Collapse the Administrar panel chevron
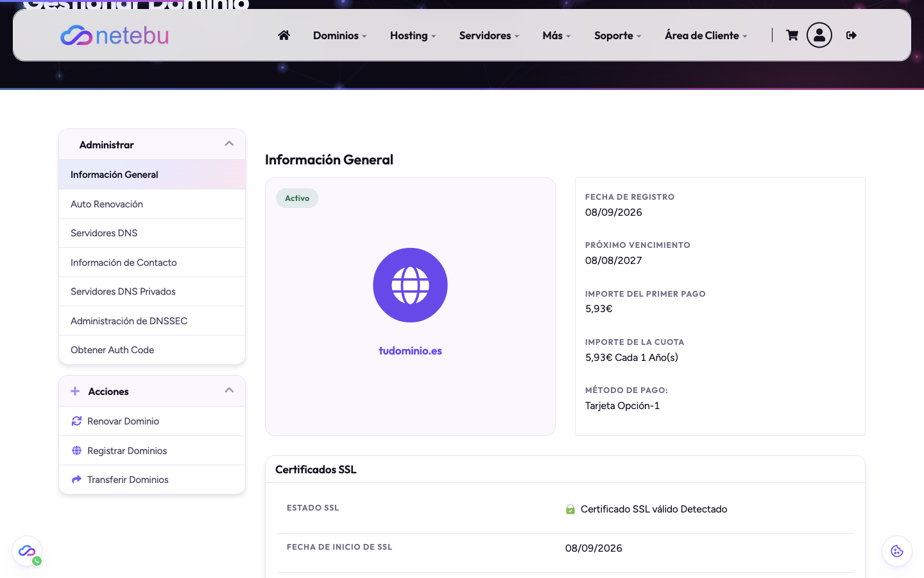The width and height of the screenshot is (924, 578). [229, 144]
